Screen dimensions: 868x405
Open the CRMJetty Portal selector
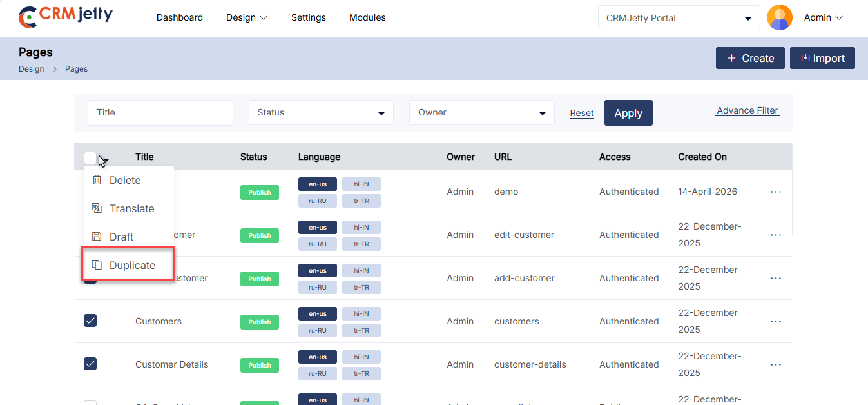point(679,18)
